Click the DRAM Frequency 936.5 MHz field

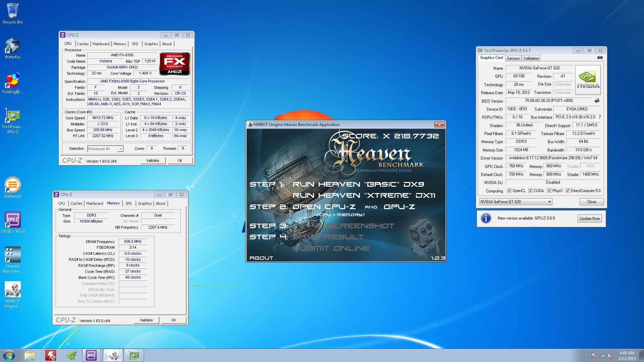133,241
